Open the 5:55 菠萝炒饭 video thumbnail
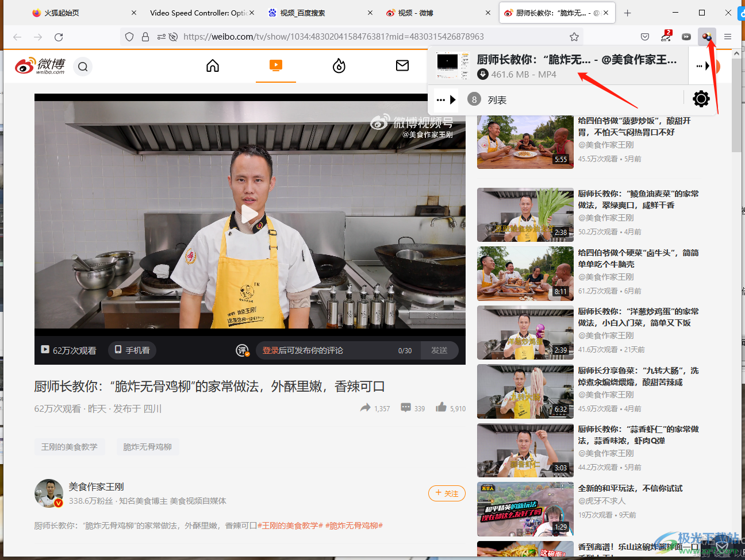 click(525, 142)
